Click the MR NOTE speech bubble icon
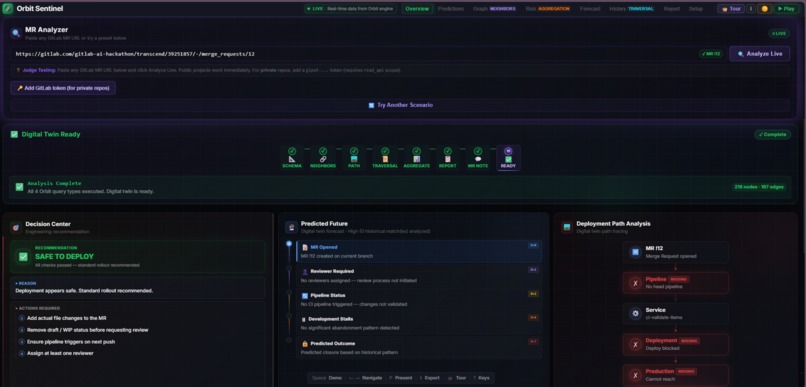The width and height of the screenshot is (806, 387). pos(478,159)
